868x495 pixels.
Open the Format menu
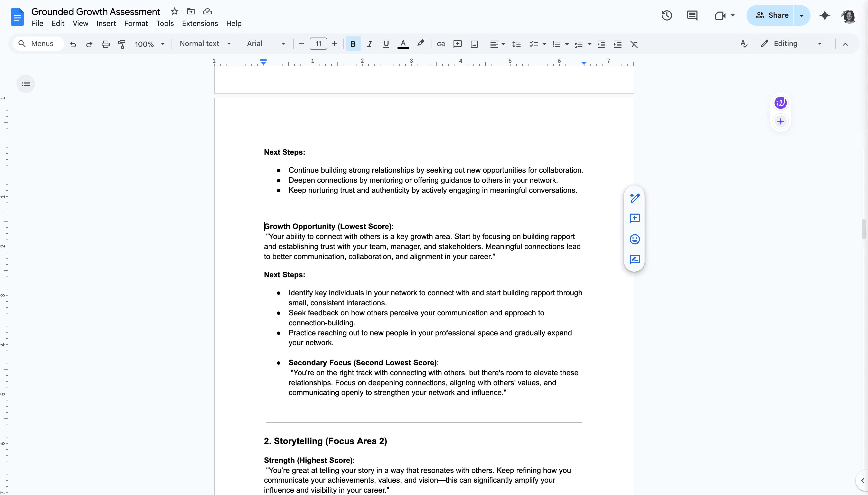(136, 23)
